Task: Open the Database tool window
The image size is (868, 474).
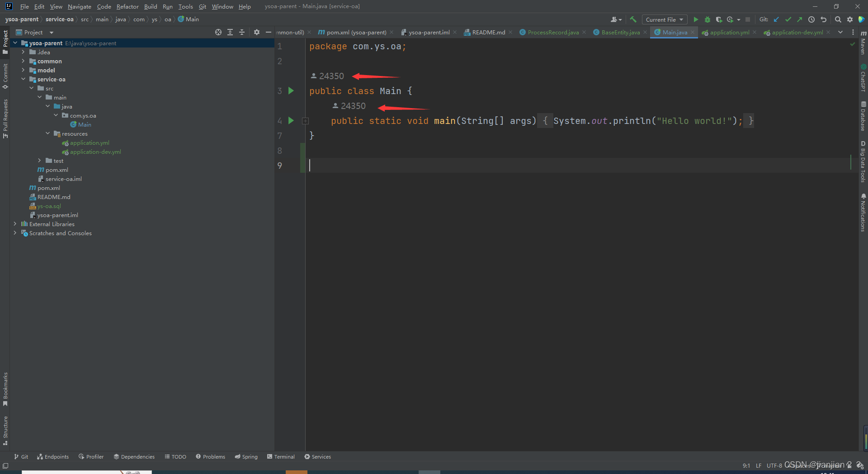Action: point(863,116)
